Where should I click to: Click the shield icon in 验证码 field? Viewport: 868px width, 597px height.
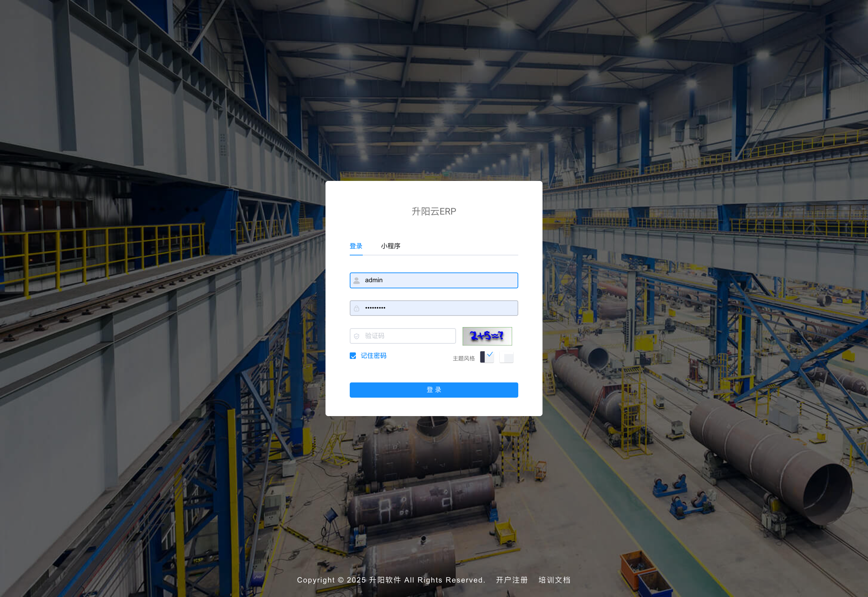coord(356,336)
